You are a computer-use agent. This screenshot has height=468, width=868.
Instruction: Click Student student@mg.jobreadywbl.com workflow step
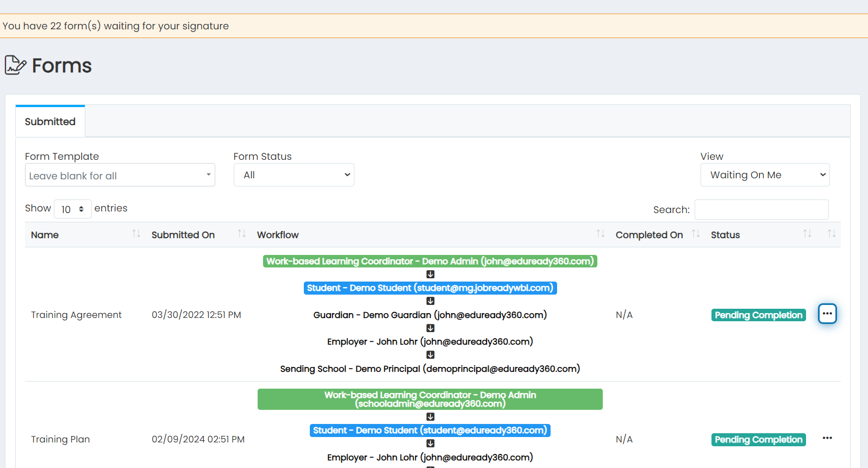430,288
